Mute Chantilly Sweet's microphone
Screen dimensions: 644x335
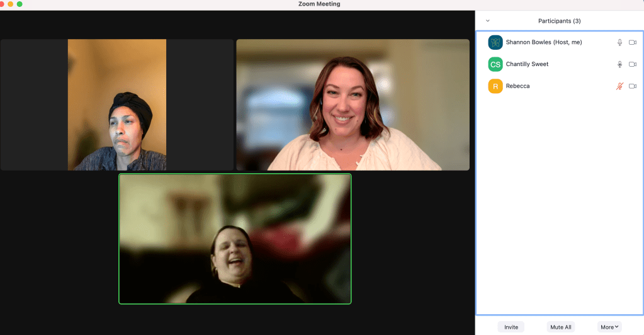click(619, 64)
